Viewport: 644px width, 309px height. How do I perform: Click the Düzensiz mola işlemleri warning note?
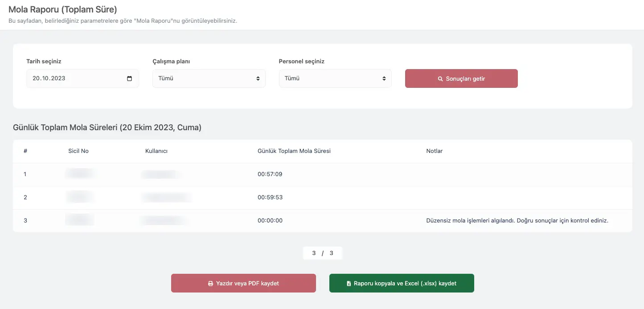(x=517, y=221)
